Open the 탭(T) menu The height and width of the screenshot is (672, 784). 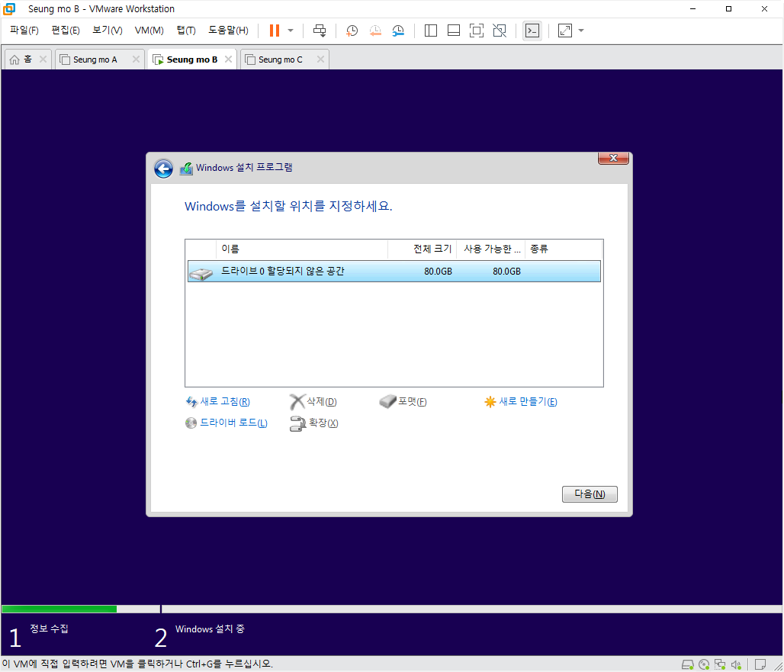(186, 31)
